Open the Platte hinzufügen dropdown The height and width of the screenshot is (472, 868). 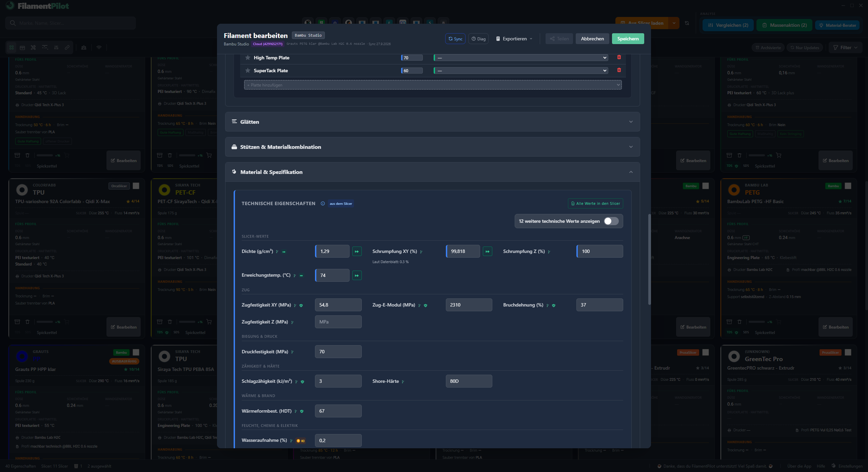tap(433, 85)
